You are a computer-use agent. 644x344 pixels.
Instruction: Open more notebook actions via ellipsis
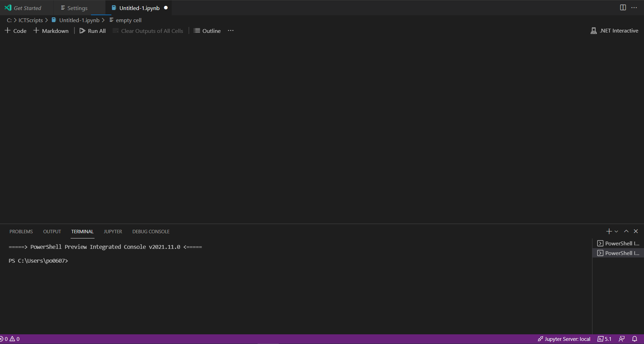pyautogui.click(x=231, y=31)
